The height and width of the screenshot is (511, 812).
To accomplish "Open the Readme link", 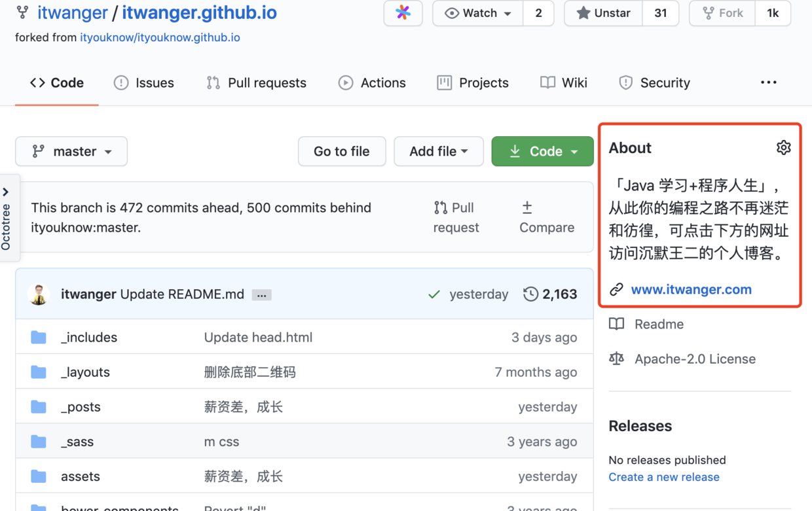I will [x=659, y=324].
